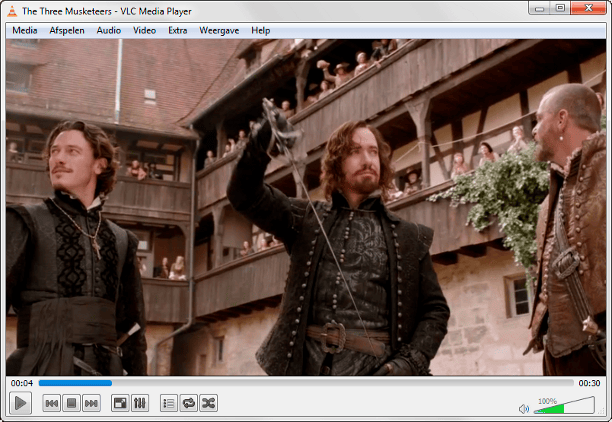Viewport: 612px width, 422px height.
Task: Minimize the VLC window
Action: [x=539, y=8]
